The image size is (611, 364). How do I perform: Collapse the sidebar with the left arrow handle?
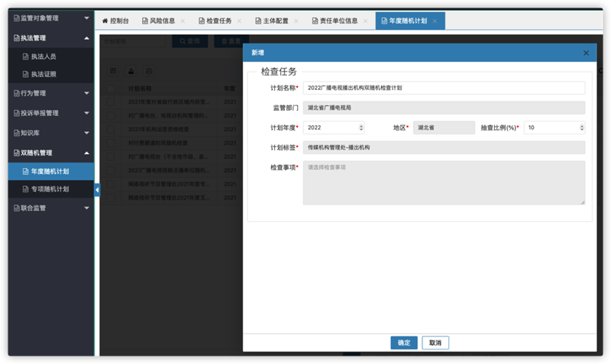[97, 189]
